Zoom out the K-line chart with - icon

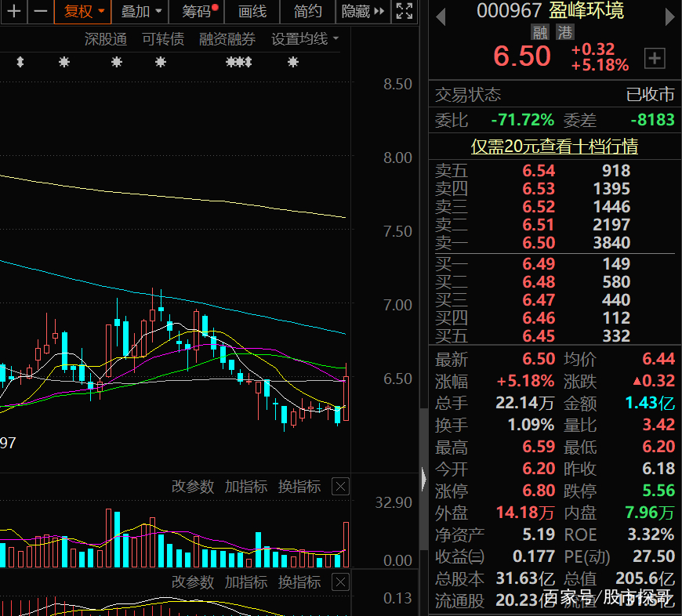39,13
